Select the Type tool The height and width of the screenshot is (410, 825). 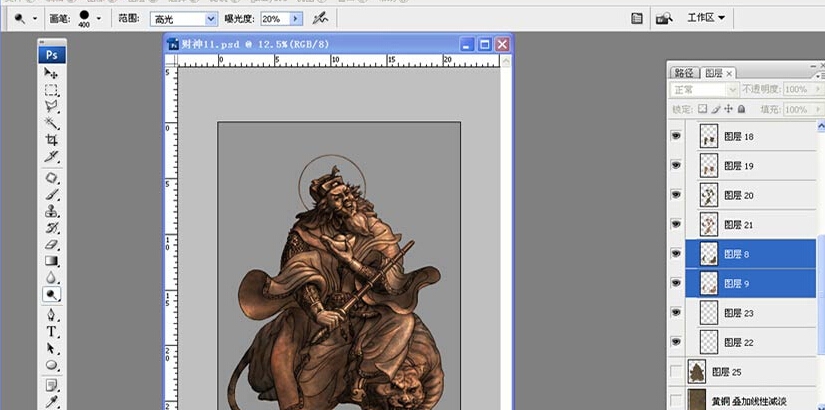click(x=51, y=332)
